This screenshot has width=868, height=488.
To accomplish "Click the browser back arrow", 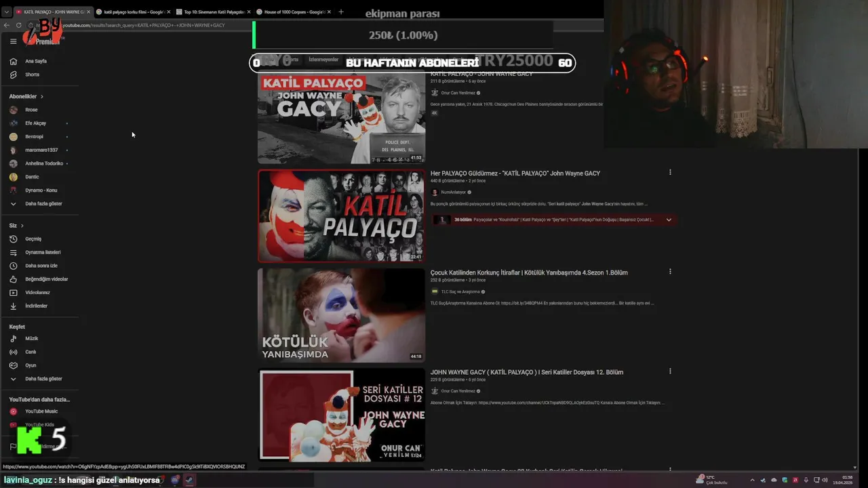I will 7,25.
